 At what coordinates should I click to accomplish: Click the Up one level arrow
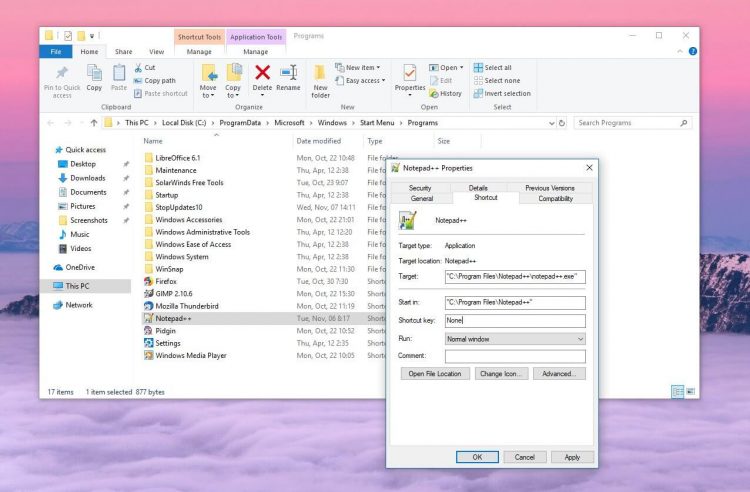point(94,123)
